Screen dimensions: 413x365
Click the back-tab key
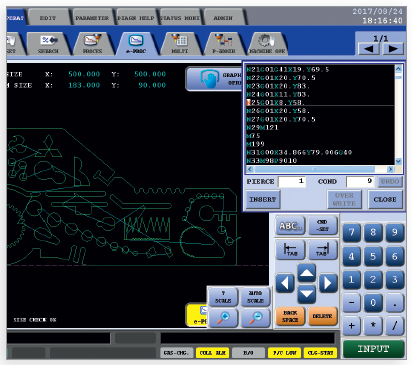(x=290, y=250)
